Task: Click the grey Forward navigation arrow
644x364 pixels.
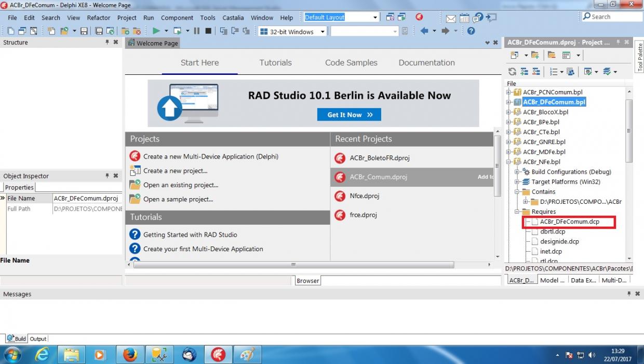Action: click(445, 31)
